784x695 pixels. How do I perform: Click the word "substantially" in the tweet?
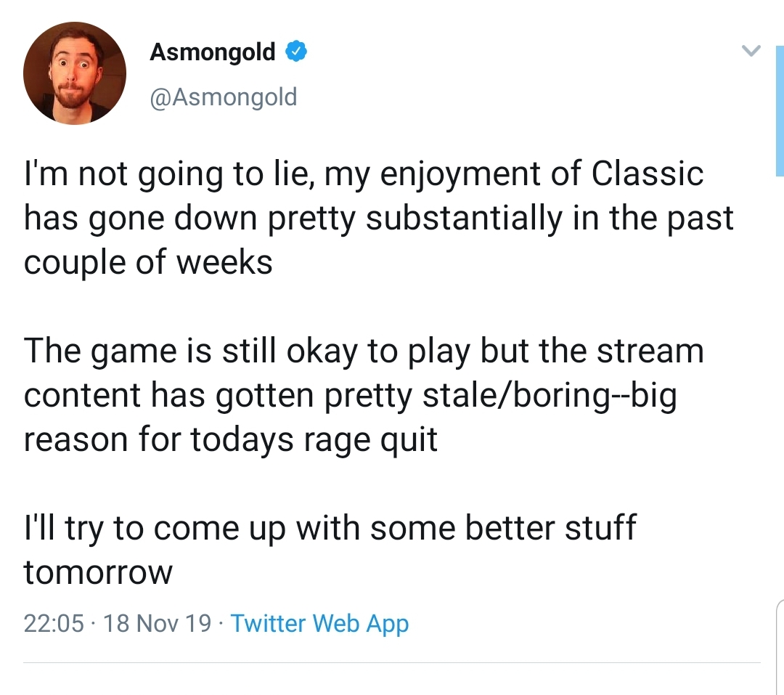coord(464,218)
